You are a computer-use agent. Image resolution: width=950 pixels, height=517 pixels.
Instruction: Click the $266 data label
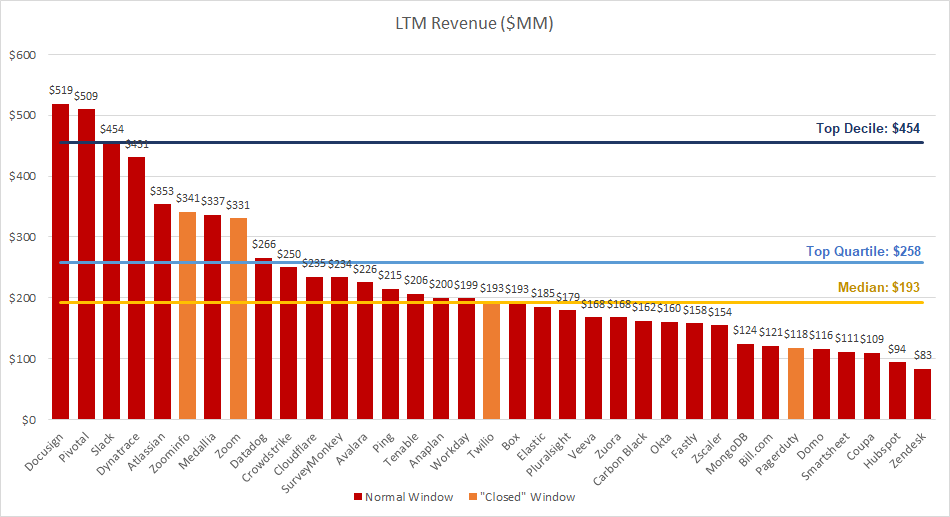[264, 244]
